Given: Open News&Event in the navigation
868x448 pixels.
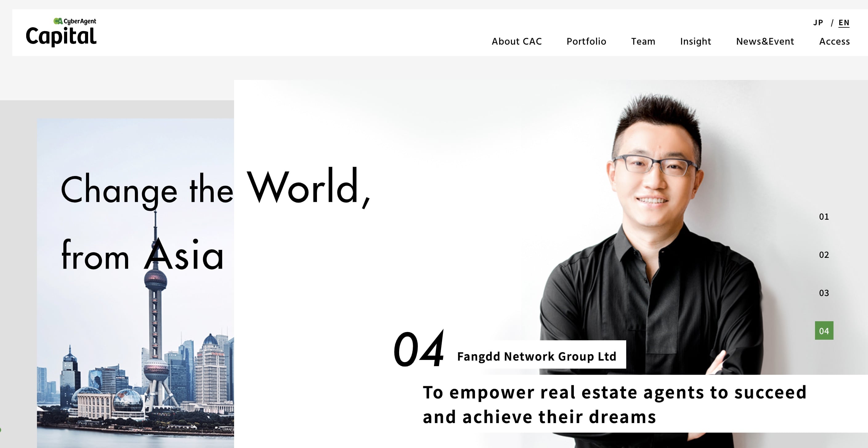Looking at the screenshot, I should point(765,42).
